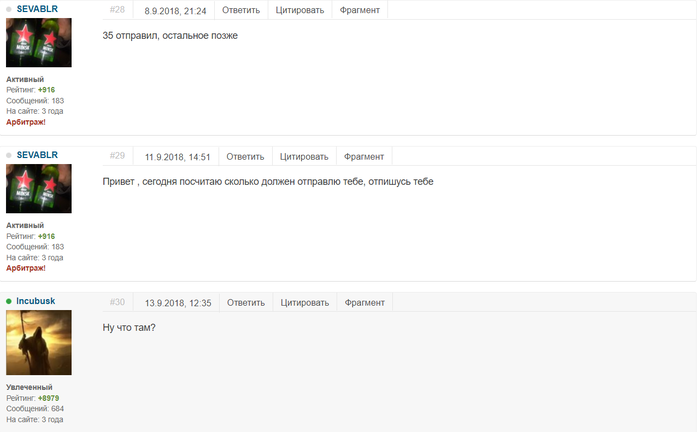Viewport: 700px width, 432px height.
Task: Open Арбитраж! link under post #28 user
Action: point(26,122)
